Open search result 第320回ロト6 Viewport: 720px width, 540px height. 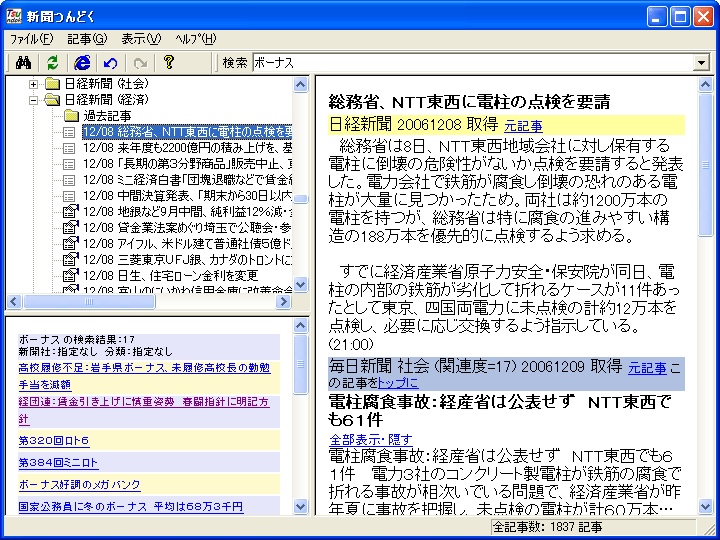(54, 440)
